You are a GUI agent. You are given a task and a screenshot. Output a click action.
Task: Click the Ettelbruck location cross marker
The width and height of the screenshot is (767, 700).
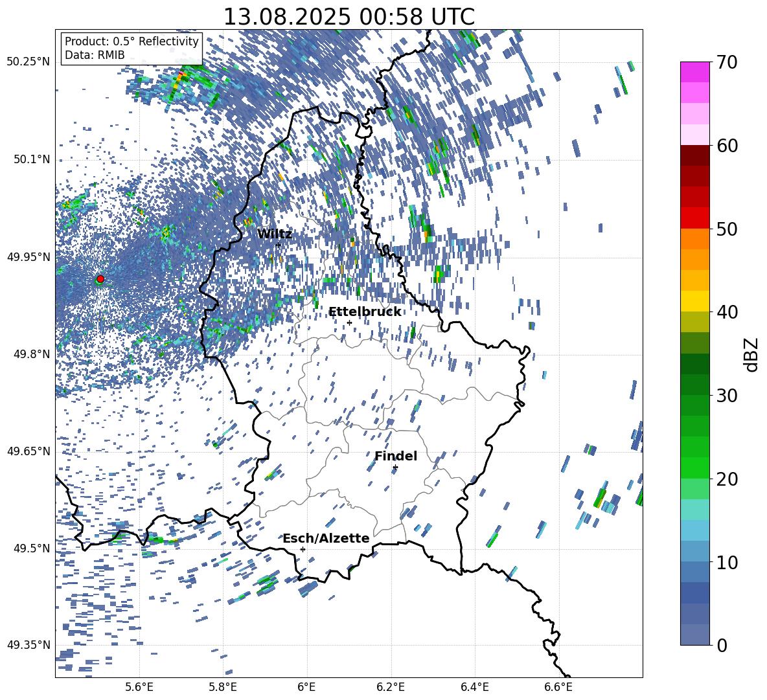pyautogui.click(x=349, y=322)
